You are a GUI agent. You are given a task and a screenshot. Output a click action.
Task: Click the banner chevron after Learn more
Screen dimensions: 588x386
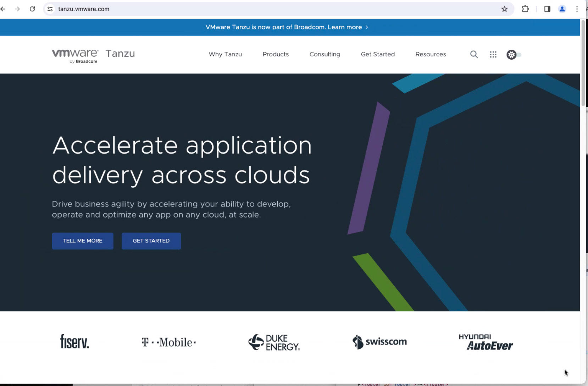(x=367, y=27)
